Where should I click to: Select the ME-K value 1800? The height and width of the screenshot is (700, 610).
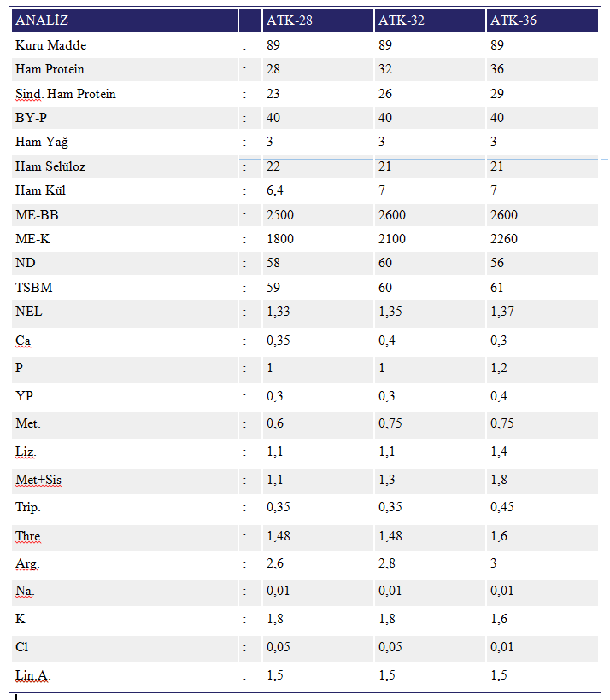(279, 239)
